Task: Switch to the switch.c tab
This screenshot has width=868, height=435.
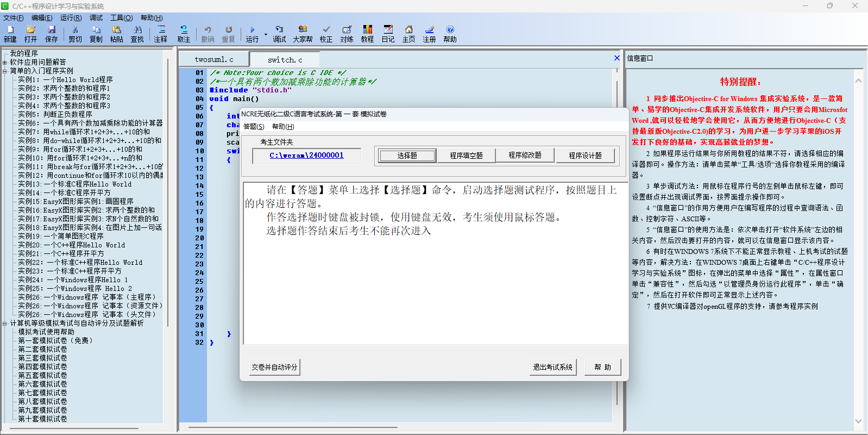Action: tap(285, 60)
